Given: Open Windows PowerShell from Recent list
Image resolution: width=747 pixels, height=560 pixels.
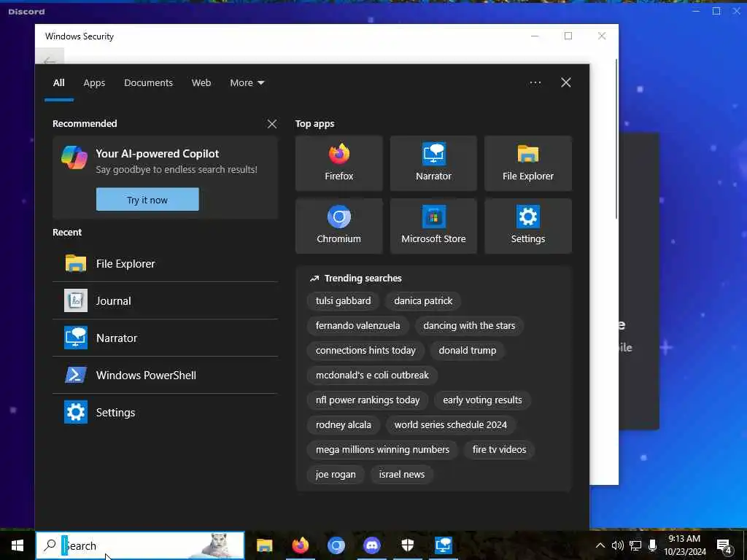Looking at the screenshot, I should coord(165,375).
